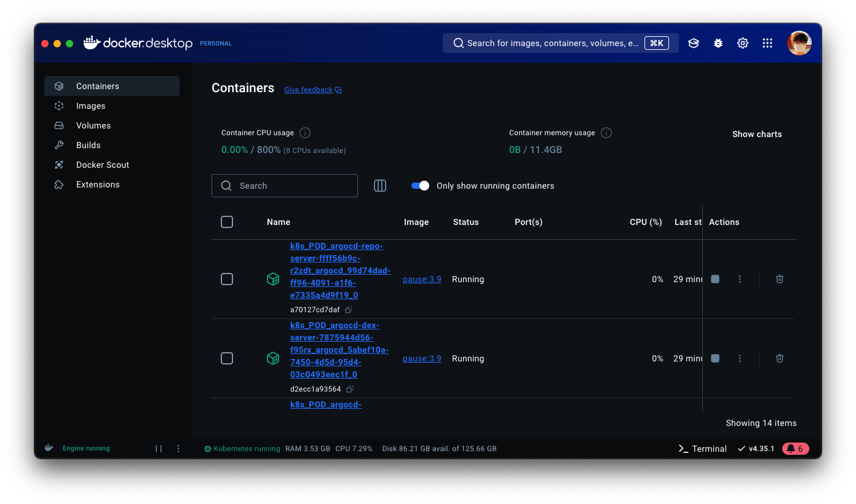Sort by Image column header
The width and height of the screenshot is (856, 504).
click(416, 222)
